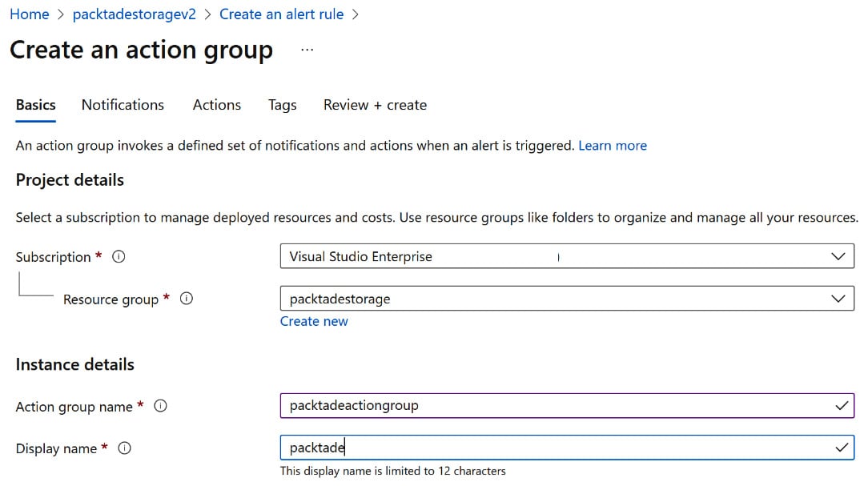The width and height of the screenshot is (868, 486).
Task: Go to the Actions tab
Action: (216, 105)
